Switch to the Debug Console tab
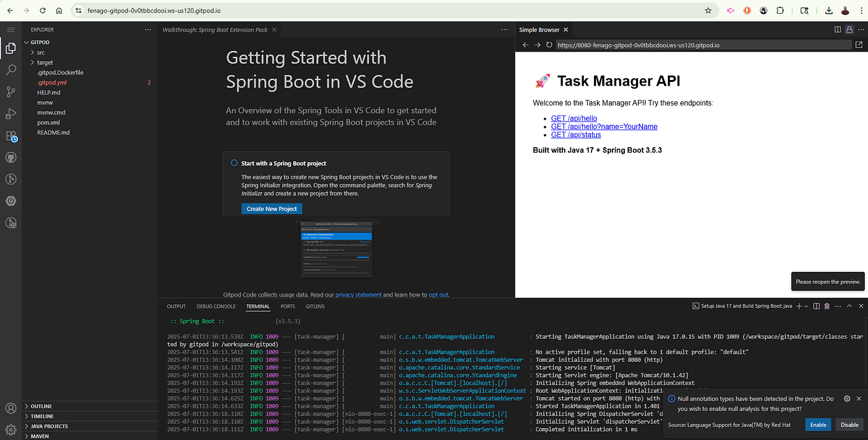The image size is (868, 440). click(x=216, y=306)
